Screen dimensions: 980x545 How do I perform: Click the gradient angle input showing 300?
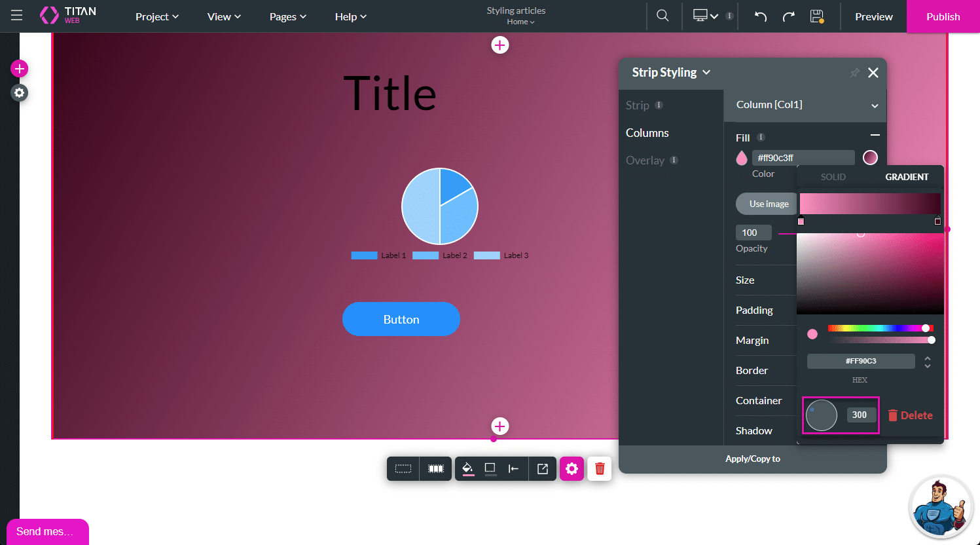coord(861,415)
